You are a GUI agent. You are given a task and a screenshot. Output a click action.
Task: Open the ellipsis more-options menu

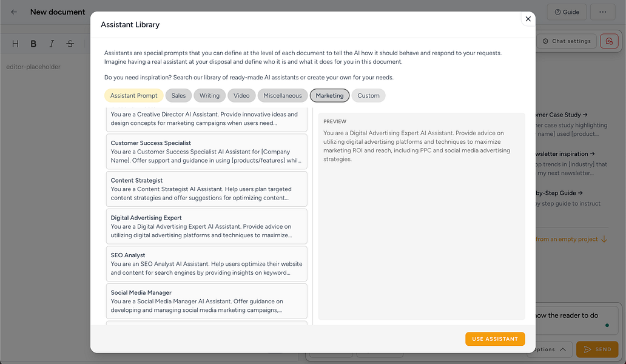pos(602,12)
